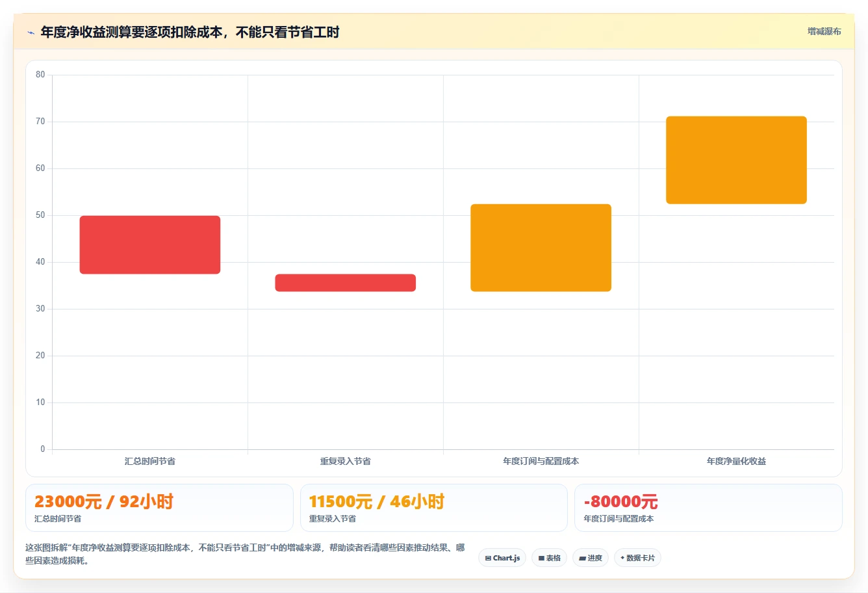Click the y-axis tick label 80
The width and height of the screenshot is (868, 593).
pyautogui.click(x=40, y=75)
